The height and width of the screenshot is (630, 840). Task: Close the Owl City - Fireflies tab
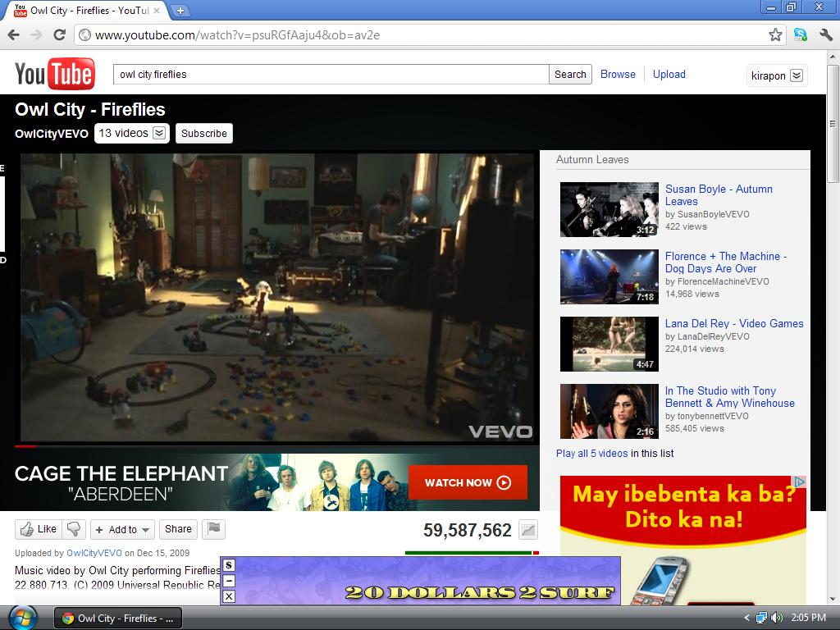pyautogui.click(x=157, y=10)
